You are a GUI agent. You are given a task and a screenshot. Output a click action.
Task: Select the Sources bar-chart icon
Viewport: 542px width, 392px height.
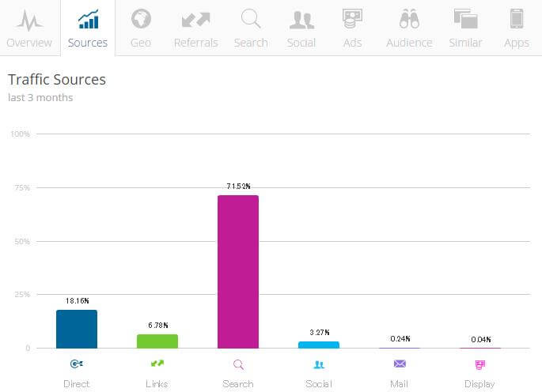(89, 19)
